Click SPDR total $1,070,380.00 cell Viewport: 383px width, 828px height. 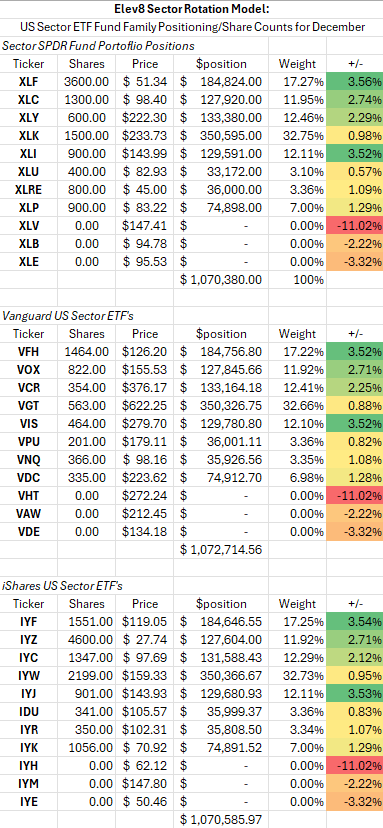[x=221, y=279]
